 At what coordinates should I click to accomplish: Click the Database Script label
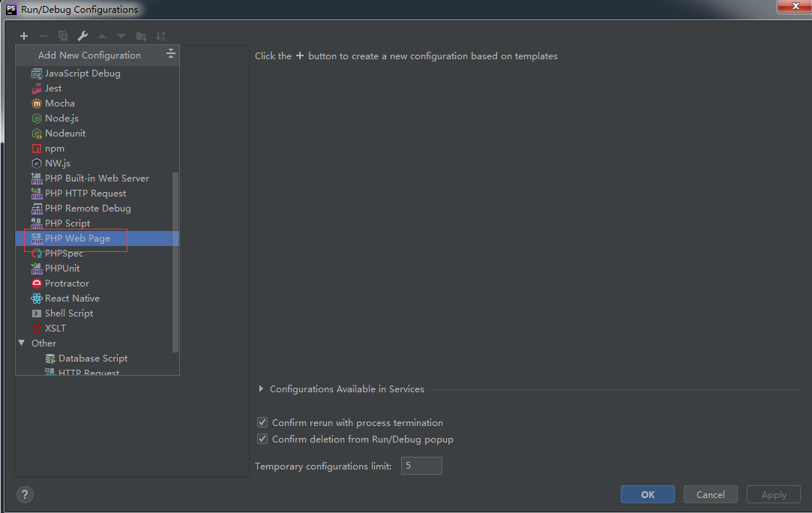(93, 358)
